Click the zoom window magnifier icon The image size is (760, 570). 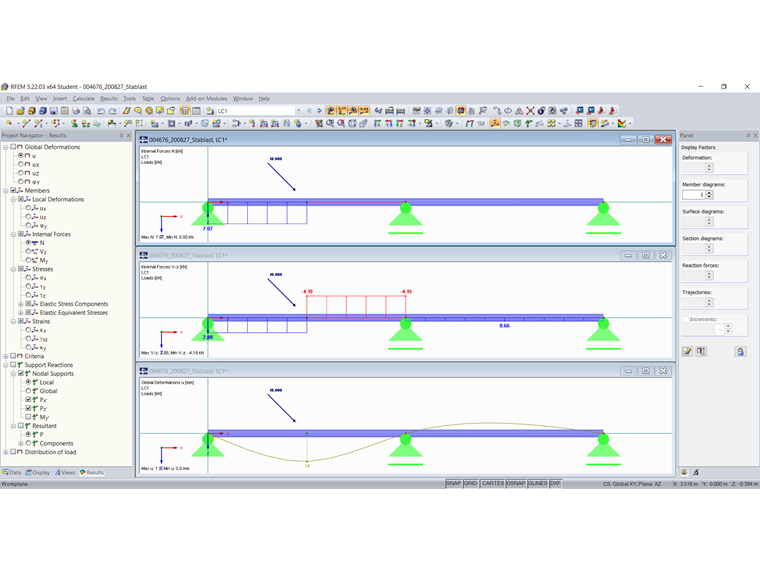click(330, 124)
